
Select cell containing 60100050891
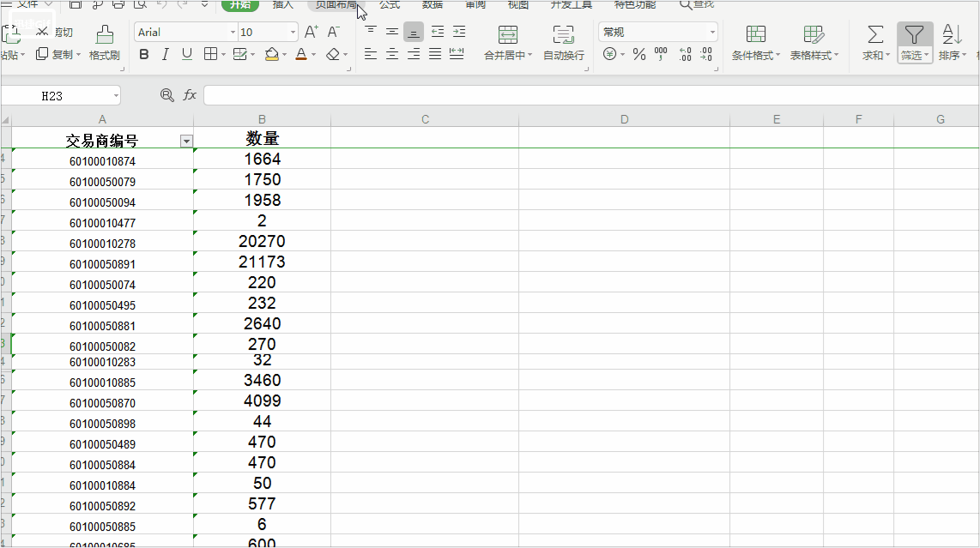(102, 262)
